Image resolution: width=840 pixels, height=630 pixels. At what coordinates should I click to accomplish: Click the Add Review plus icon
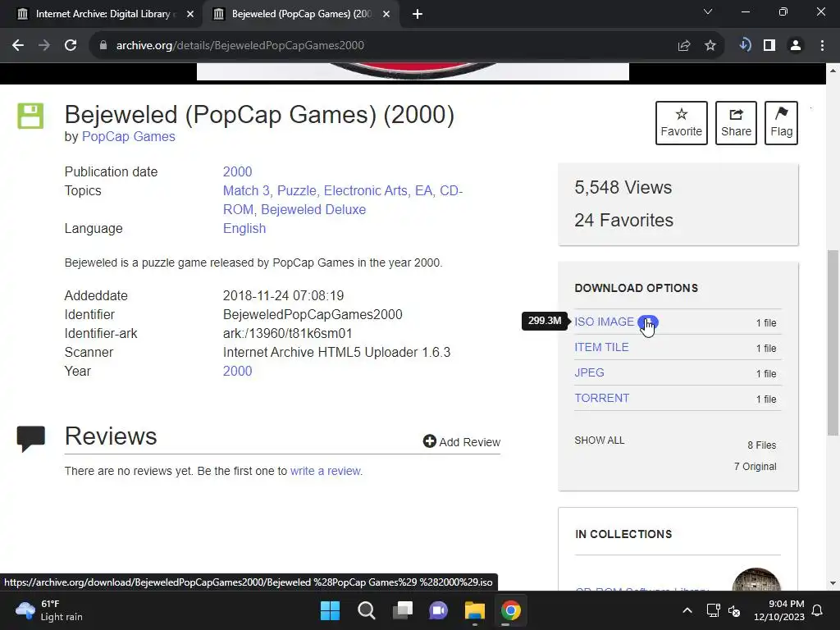click(430, 441)
